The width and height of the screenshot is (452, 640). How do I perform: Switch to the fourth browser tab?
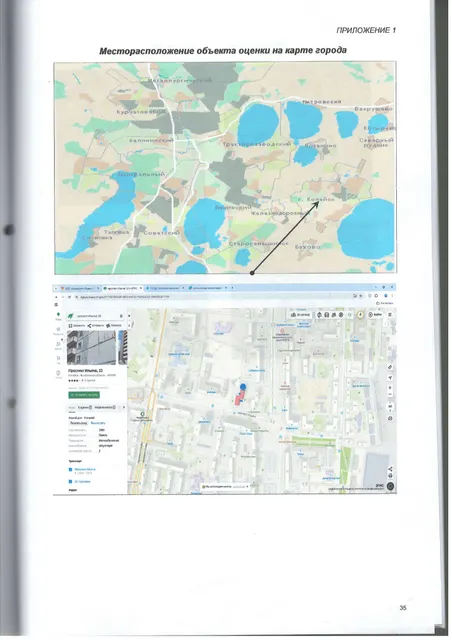pos(206,288)
